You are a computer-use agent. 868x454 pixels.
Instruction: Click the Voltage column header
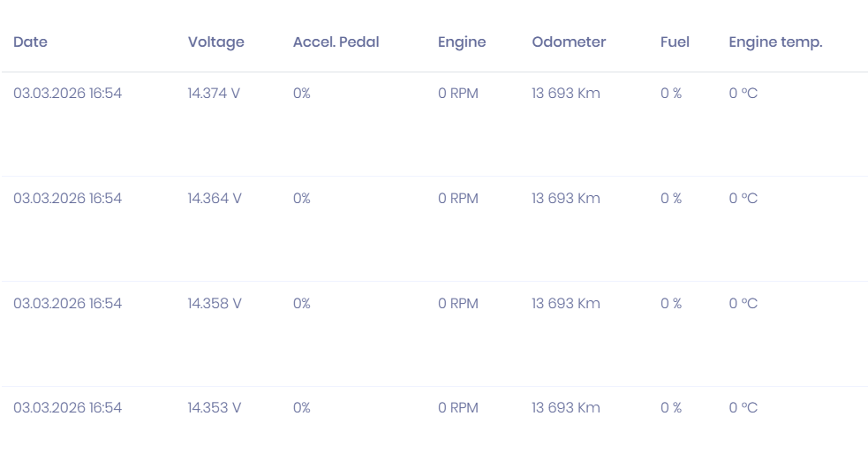point(215,42)
